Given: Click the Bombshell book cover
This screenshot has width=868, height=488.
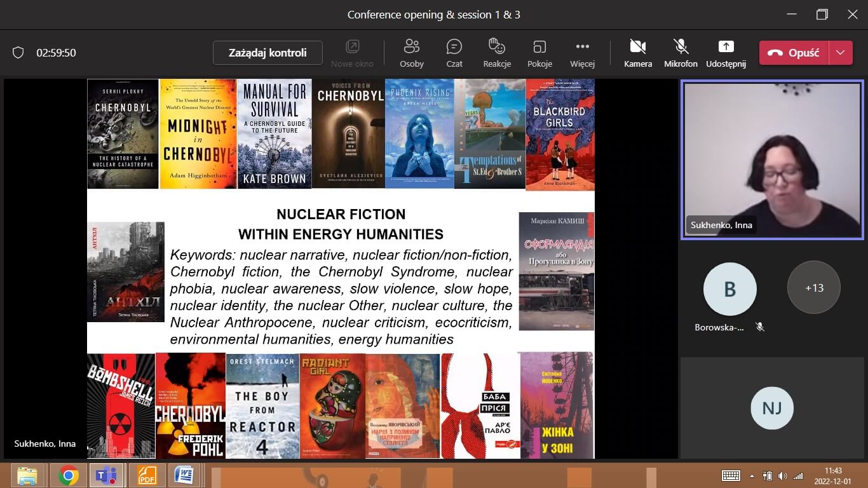Looking at the screenshot, I should [121, 406].
